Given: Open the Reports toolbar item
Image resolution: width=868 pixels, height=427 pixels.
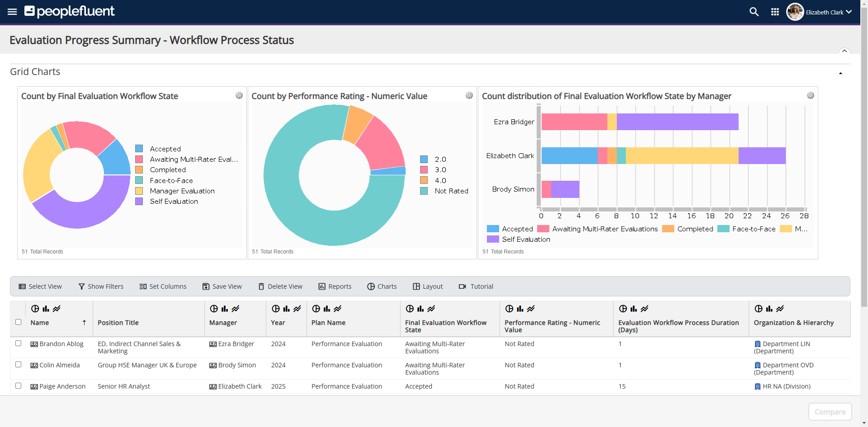Looking at the screenshot, I should click(x=335, y=286).
